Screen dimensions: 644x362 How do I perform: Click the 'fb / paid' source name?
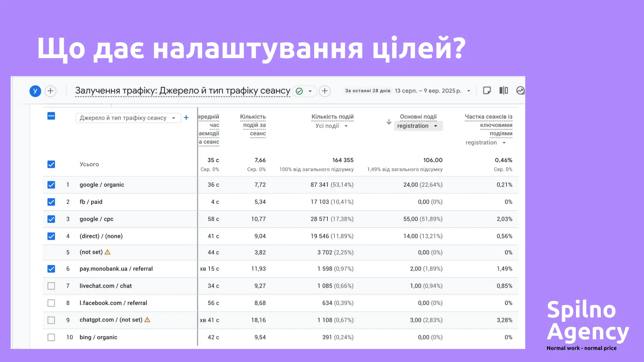tap(91, 202)
